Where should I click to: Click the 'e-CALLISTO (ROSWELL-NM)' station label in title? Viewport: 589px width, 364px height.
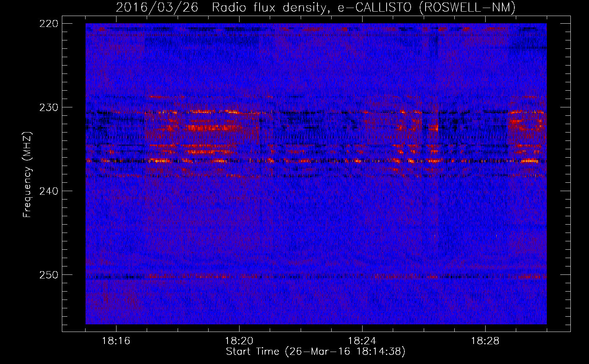[x=427, y=8]
